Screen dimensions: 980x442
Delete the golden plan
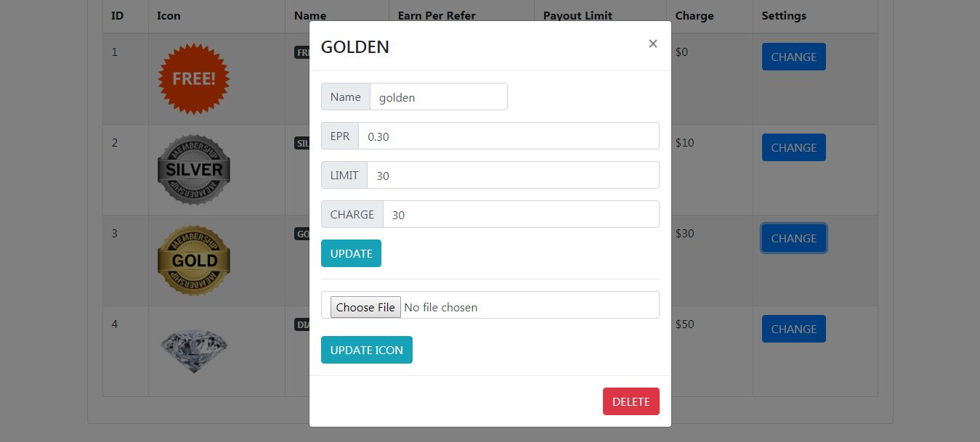pos(631,401)
